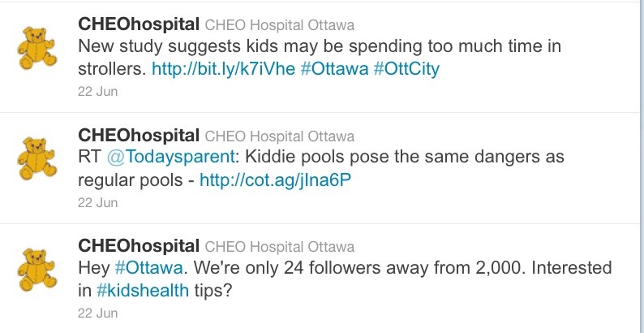Click the 22 Jun timestamp under followers tweet
This screenshot has height=333, width=644.
(97, 313)
